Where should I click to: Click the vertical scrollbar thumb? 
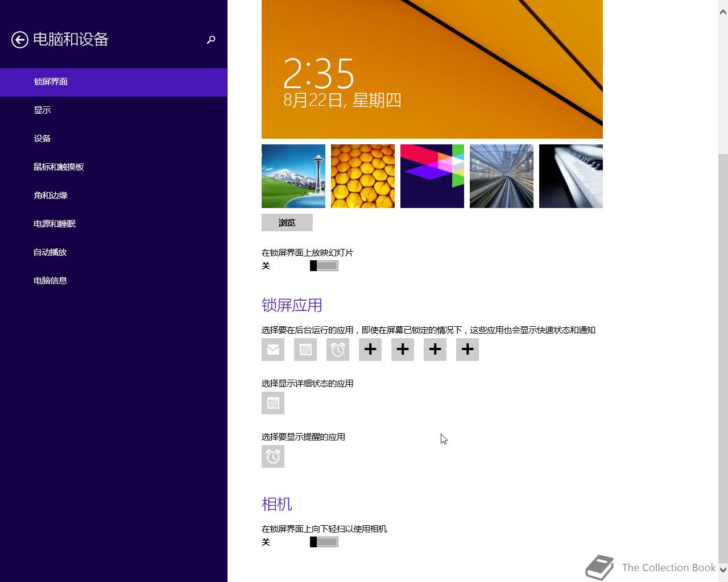click(723, 357)
